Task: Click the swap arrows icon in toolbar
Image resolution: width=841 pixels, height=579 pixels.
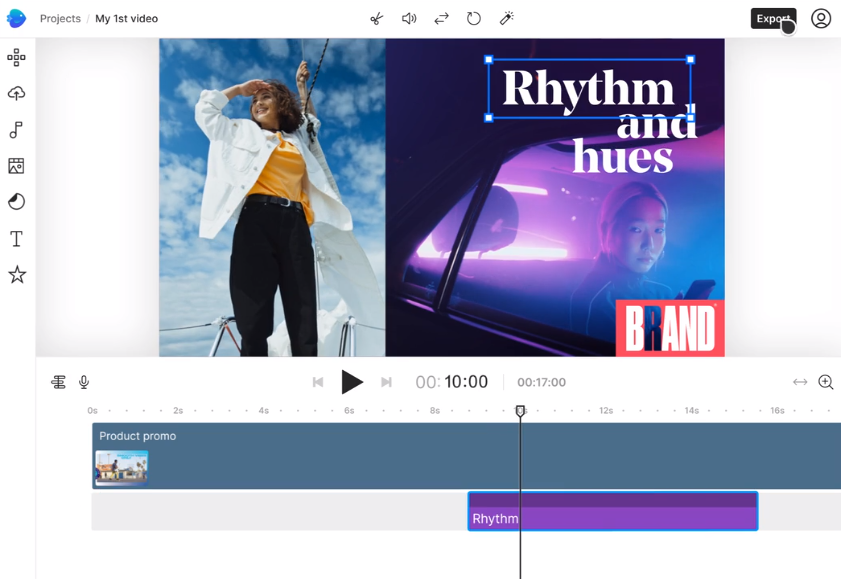Action: pos(441,19)
